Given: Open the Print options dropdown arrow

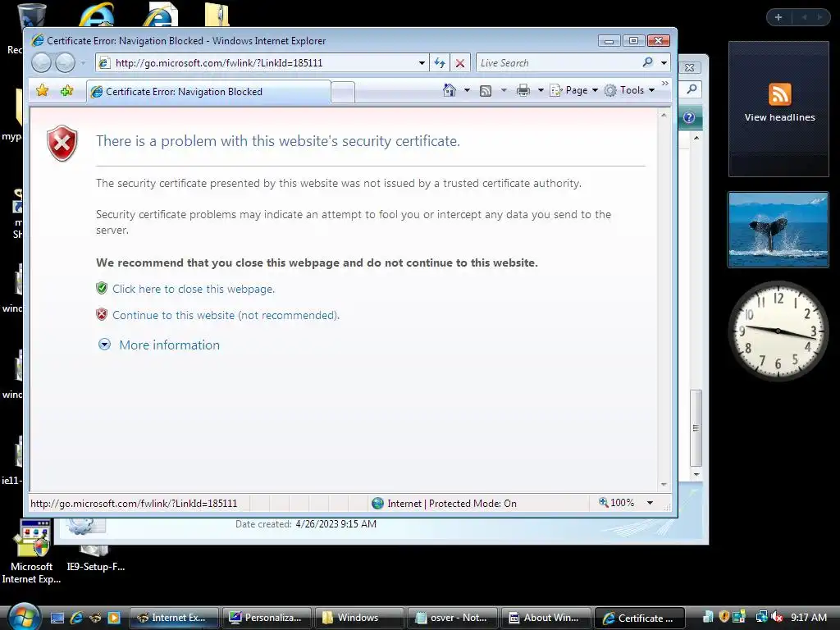Looking at the screenshot, I should point(541,90).
